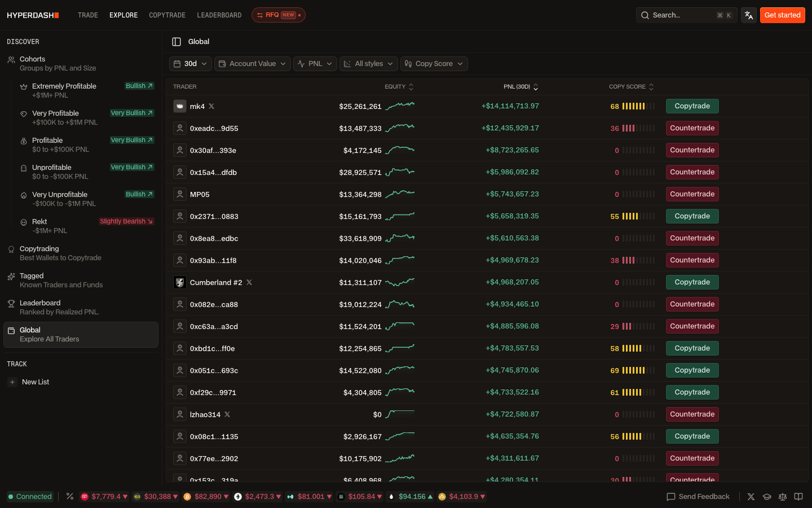Click the copy score 69 bar for 0x051c...693c
The height and width of the screenshot is (508, 812).
coord(638,370)
